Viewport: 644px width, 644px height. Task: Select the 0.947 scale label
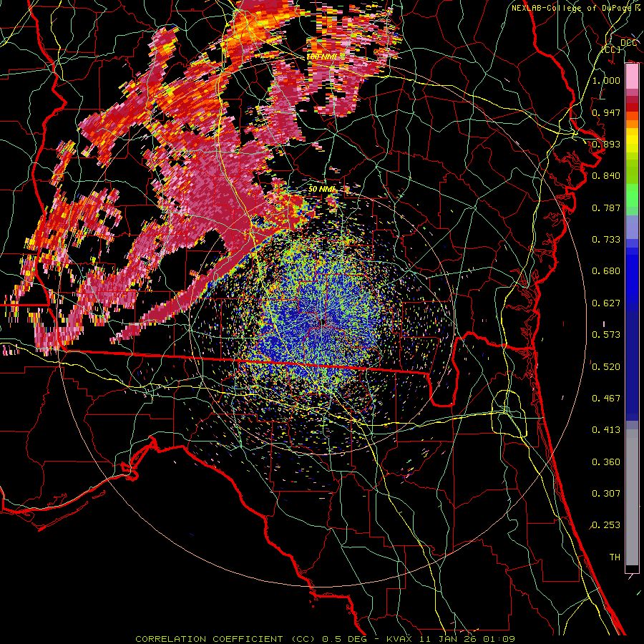click(x=606, y=112)
